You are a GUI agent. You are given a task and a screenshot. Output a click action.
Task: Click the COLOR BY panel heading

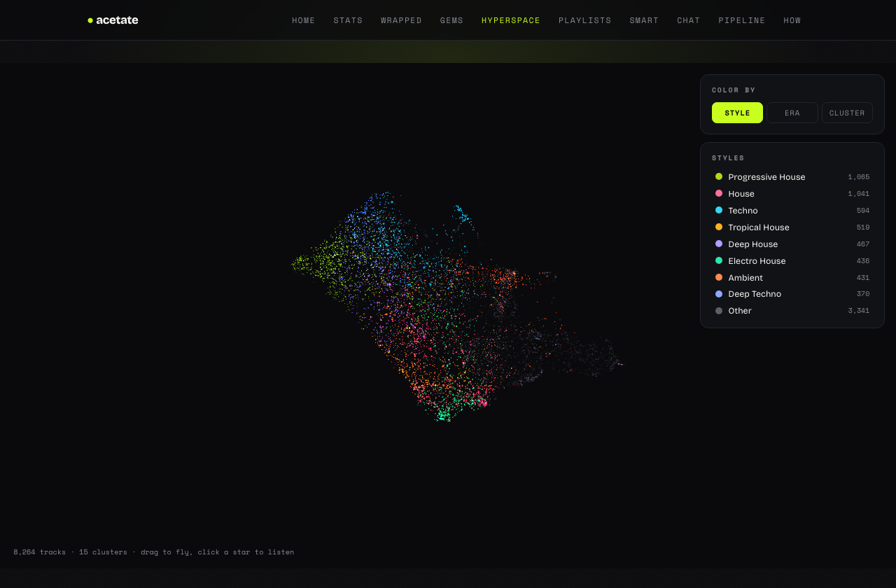(734, 90)
